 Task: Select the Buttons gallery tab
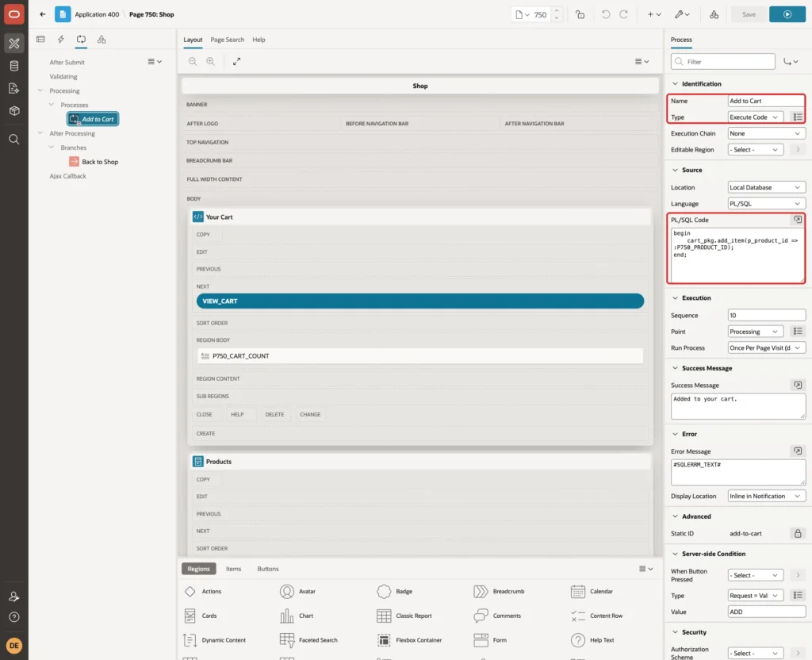click(268, 569)
